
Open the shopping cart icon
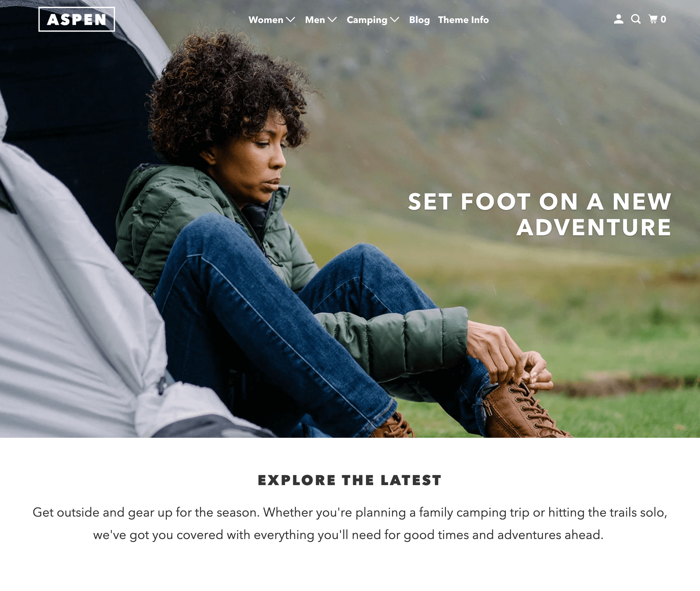pos(653,19)
